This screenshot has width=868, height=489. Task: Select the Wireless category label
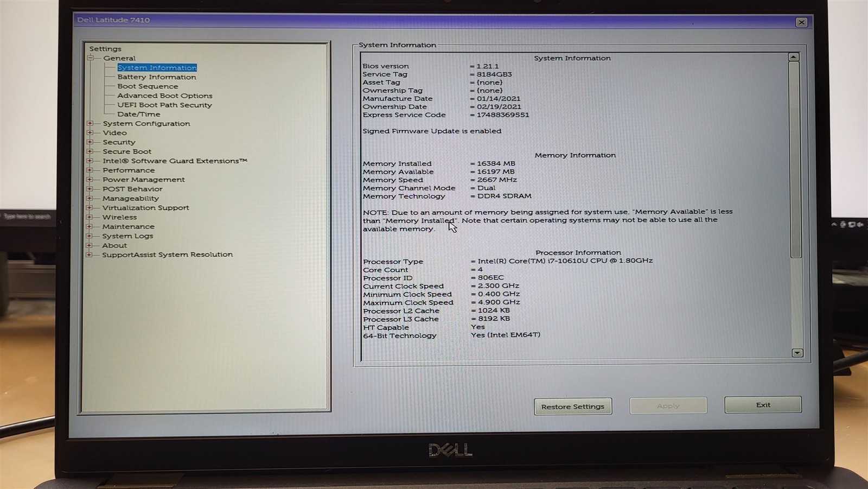[x=119, y=217]
